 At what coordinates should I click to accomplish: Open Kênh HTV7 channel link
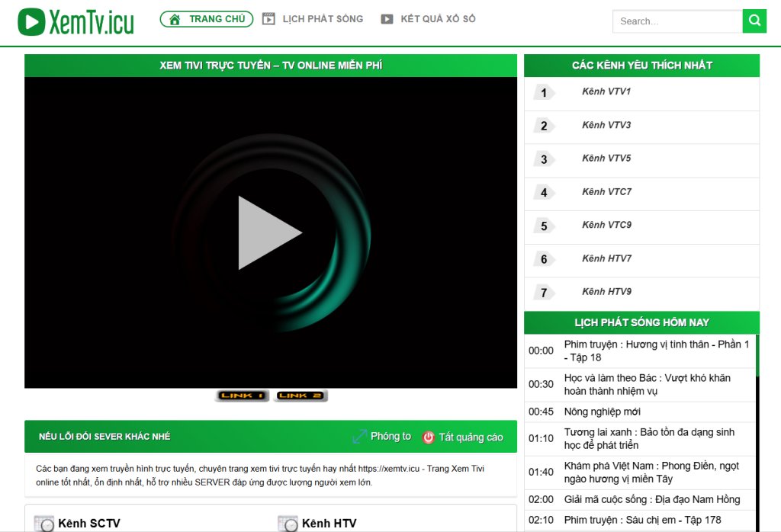click(606, 258)
